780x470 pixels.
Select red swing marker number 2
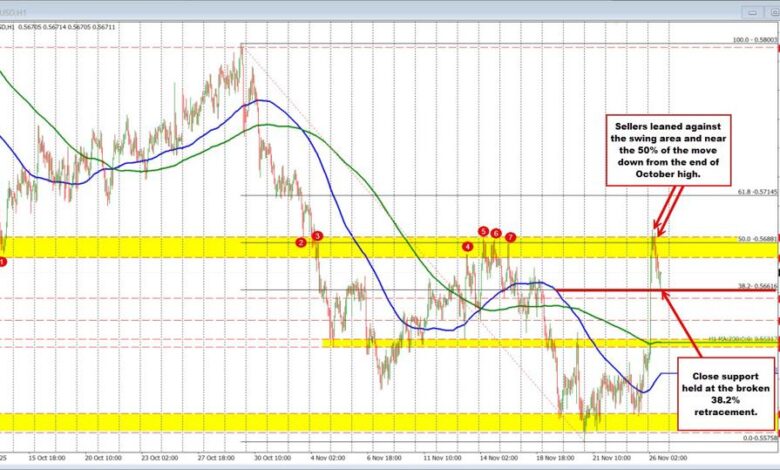(x=301, y=242)
